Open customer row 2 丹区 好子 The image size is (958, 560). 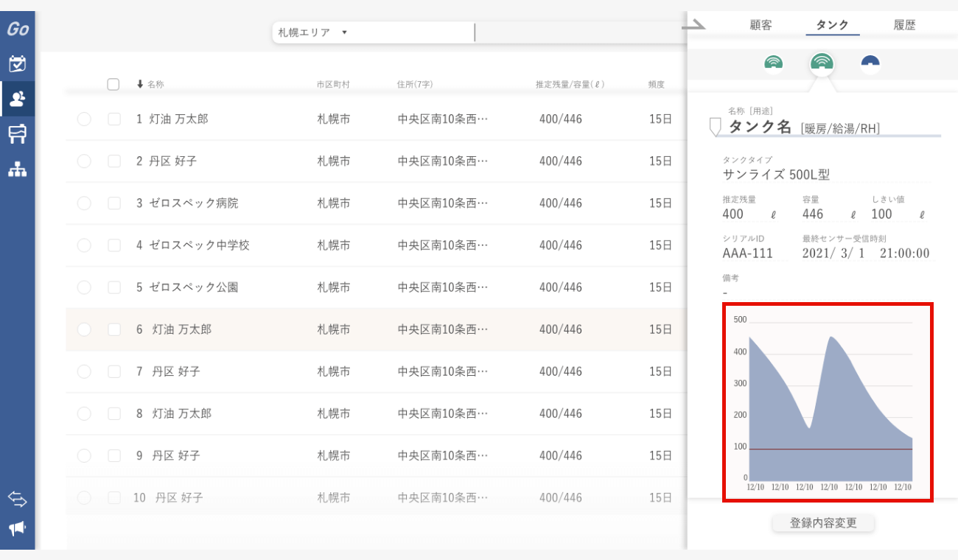[x=376, y=161]
